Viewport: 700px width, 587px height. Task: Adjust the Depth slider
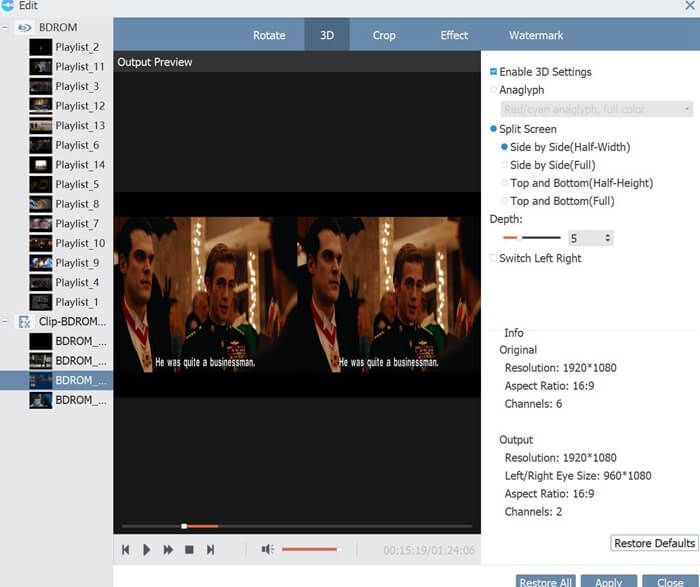click(531, 238)
